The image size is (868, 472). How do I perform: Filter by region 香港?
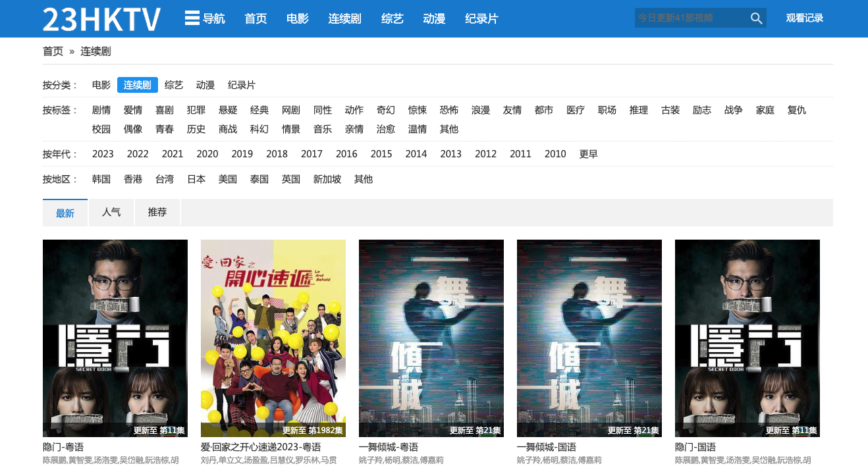tap(133, 179)
